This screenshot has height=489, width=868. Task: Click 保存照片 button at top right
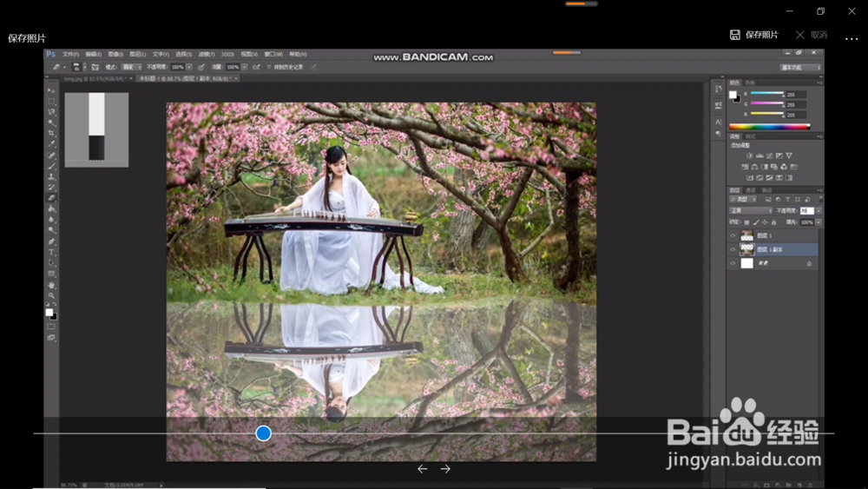coord(754,35)
